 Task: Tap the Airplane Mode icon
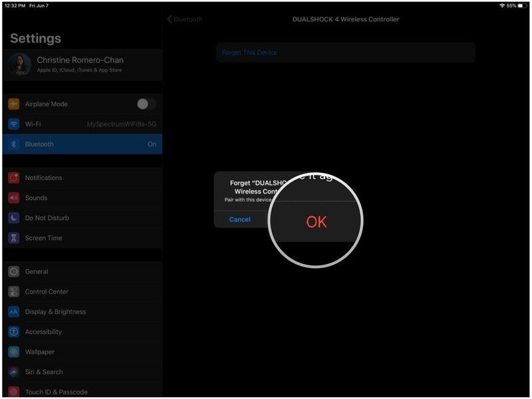click(x=14, y=104)
